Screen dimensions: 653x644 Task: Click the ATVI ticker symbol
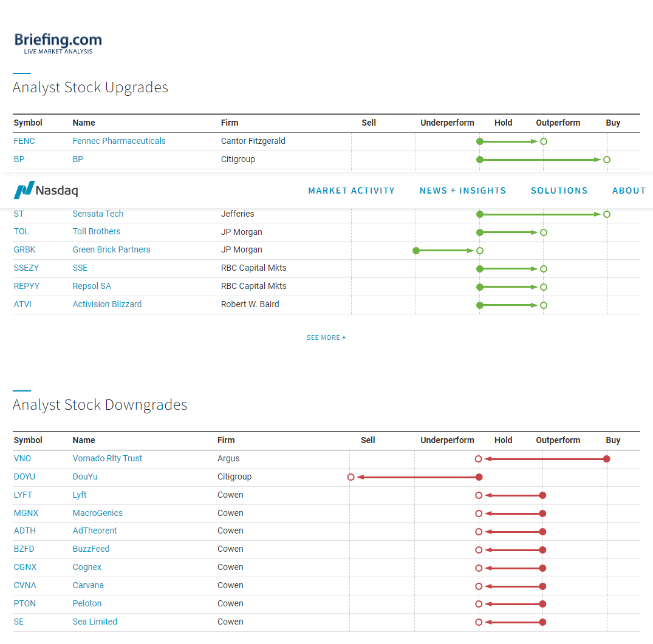(22, 304)
